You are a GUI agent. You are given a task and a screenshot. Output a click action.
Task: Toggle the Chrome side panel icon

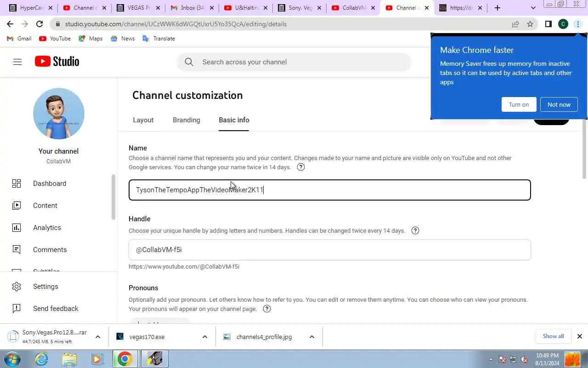[x=548, y=24]
